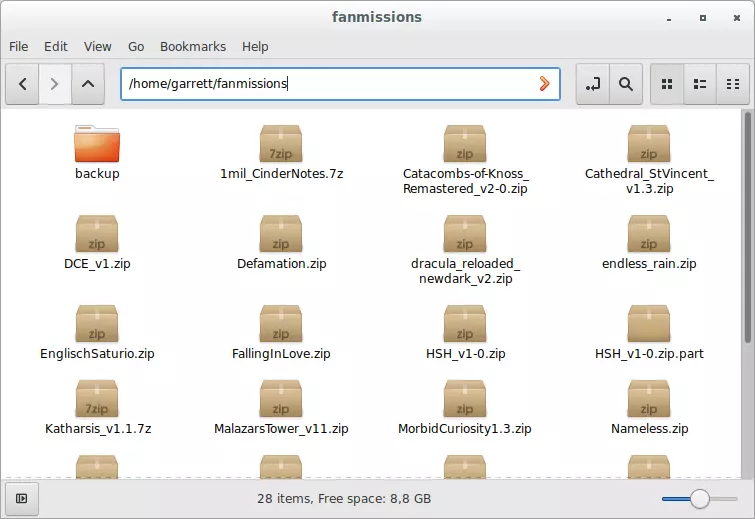Switch to list view
The image size is (755, 519).
pyautogui.click(x=700, y=84)
